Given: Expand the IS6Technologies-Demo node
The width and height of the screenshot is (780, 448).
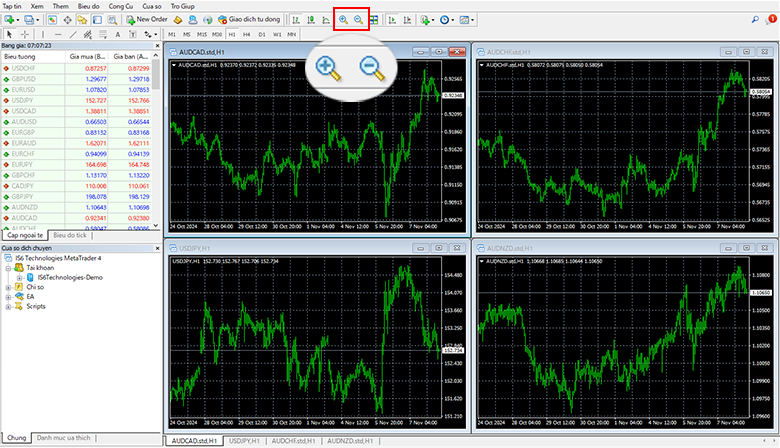Looking at the screenshot, I should pyautogui.click(x=19, y=277).
